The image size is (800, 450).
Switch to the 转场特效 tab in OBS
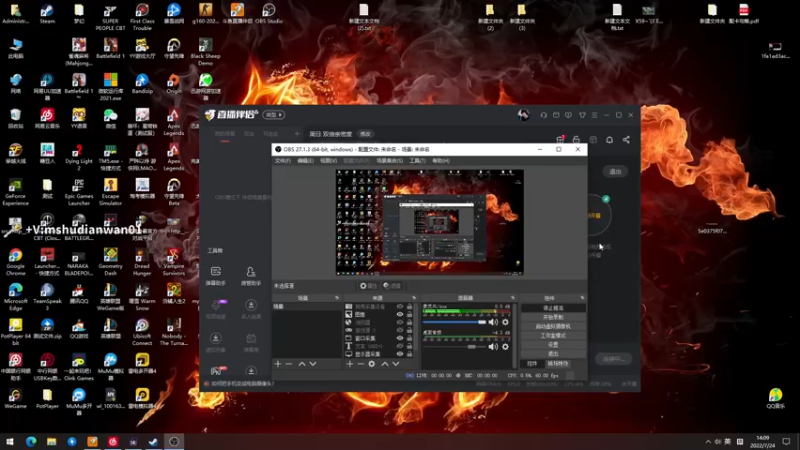coord(558,364)
